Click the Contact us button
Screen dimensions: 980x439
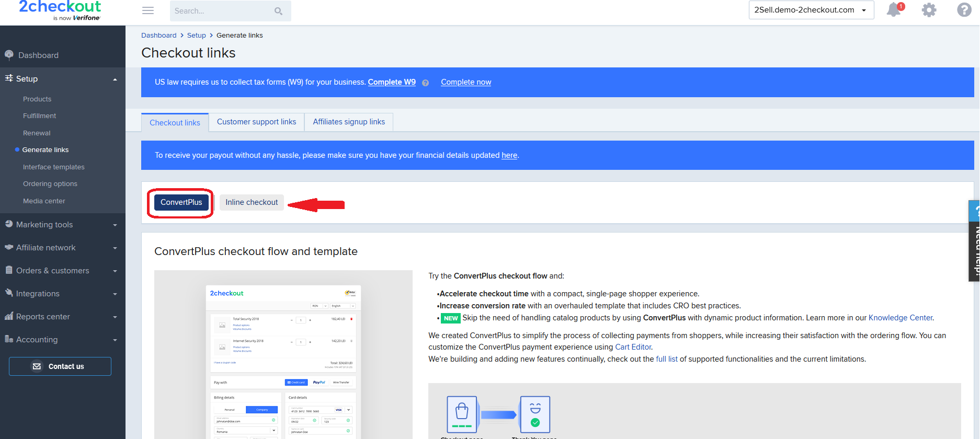[x=60, y=366]
